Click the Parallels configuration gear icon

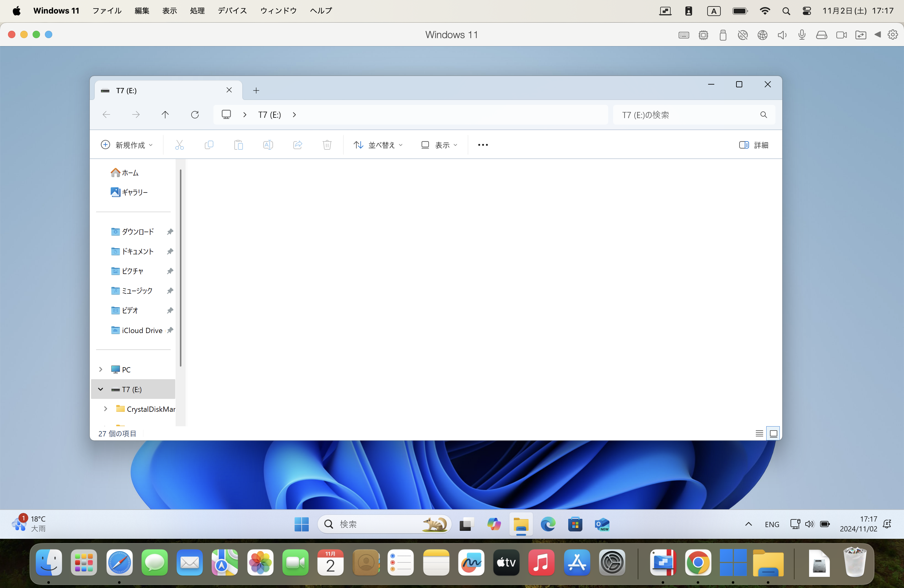point(893,35)
